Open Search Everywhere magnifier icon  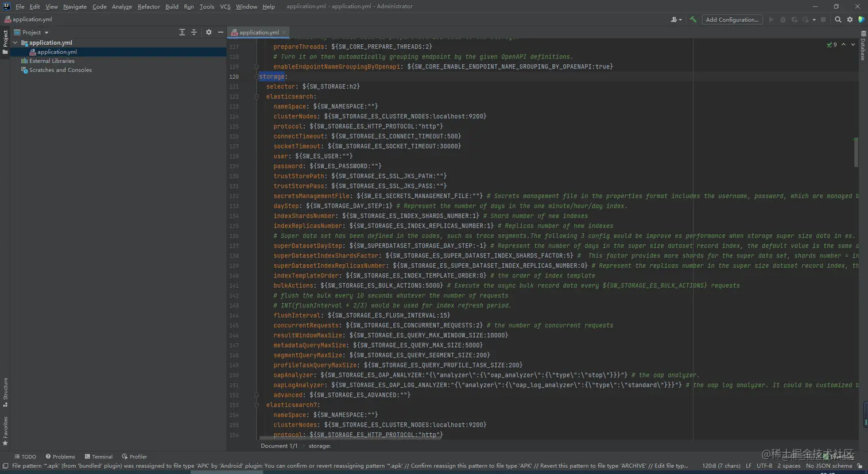pyautogui.click(x=838, y=20)
